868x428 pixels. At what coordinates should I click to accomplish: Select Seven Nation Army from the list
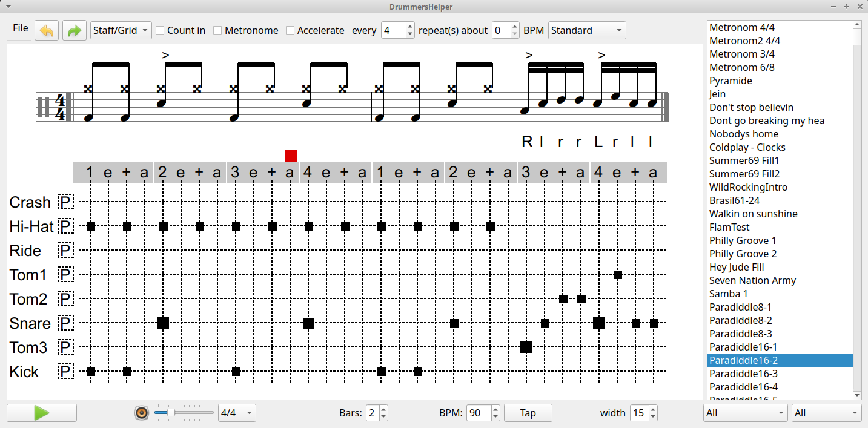pyautogui.click(x=752, y=280)
